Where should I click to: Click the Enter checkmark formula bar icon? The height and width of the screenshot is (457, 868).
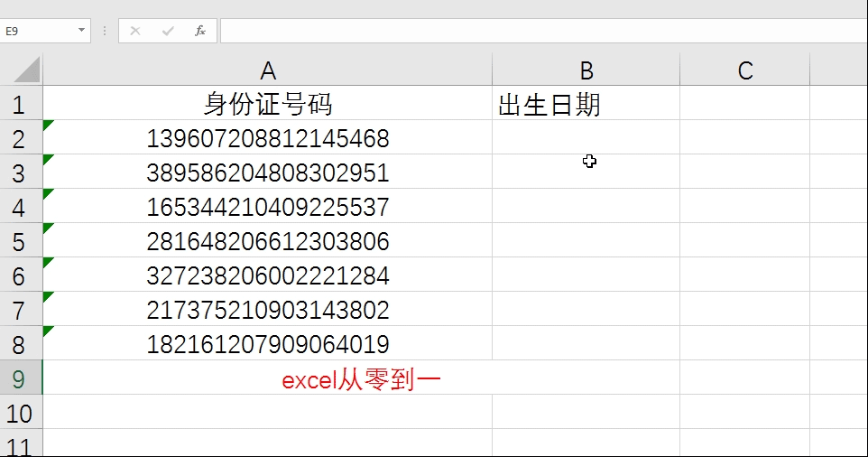point(168,31)
